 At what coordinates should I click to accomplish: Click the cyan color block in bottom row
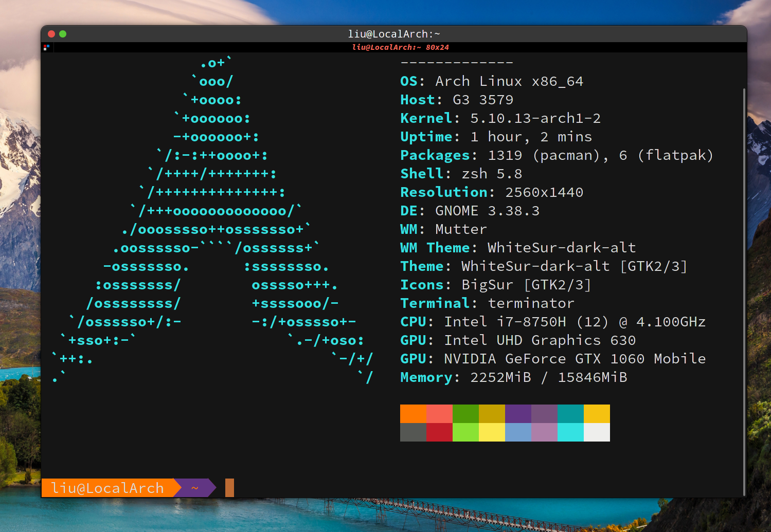pyautogui.click(x=571, y=432)
